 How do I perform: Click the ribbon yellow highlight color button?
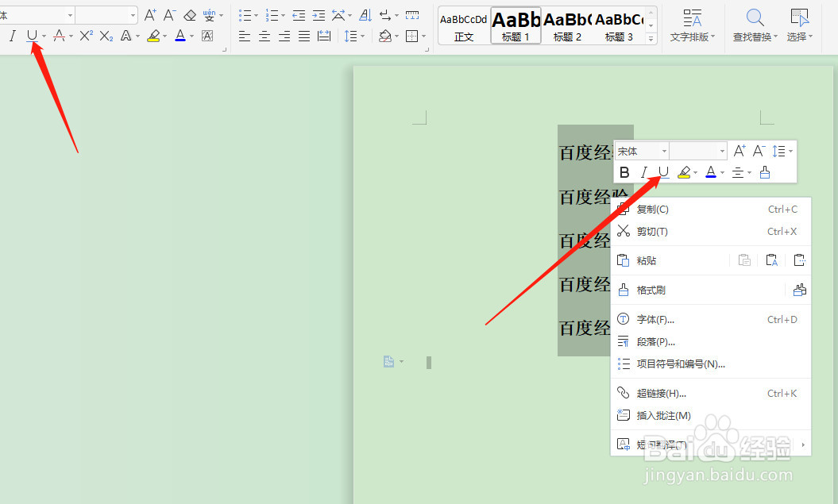[153, 37]
